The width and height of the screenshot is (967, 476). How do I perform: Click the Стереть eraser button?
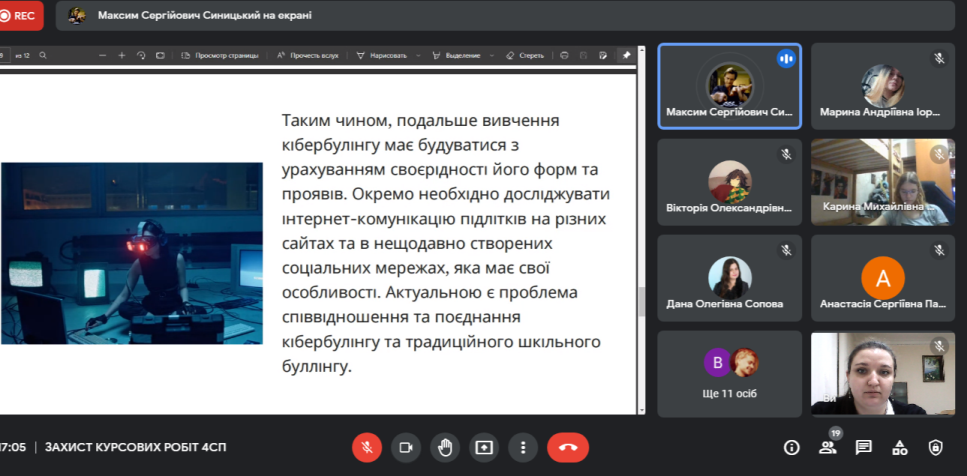pos(525,55)
